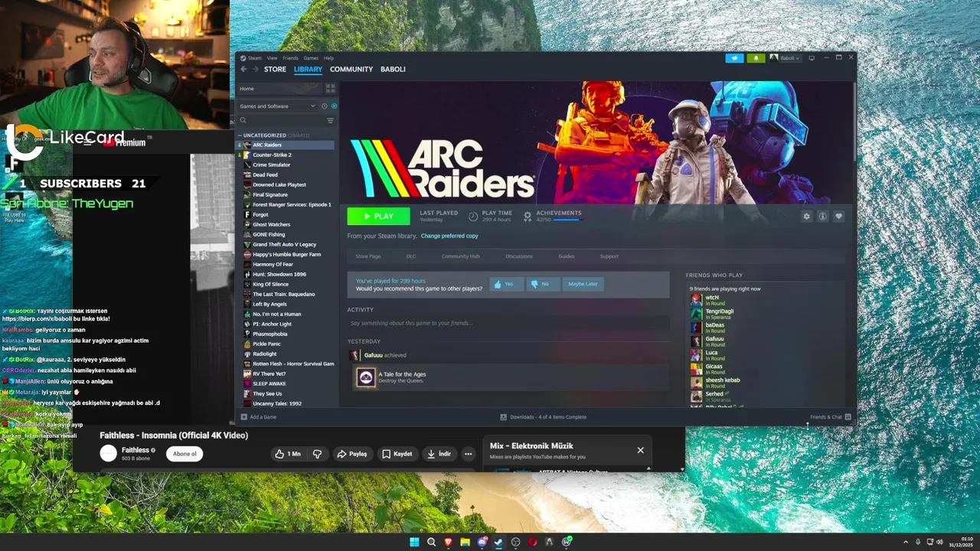
Task: Click the Steam back navigation arrow
Action: click(243, 69)
